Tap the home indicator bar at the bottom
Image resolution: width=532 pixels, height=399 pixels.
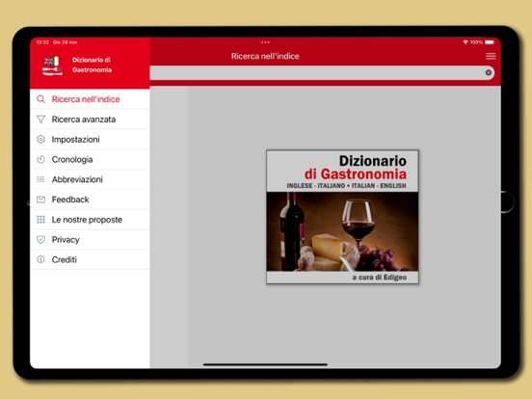(265, 364)
